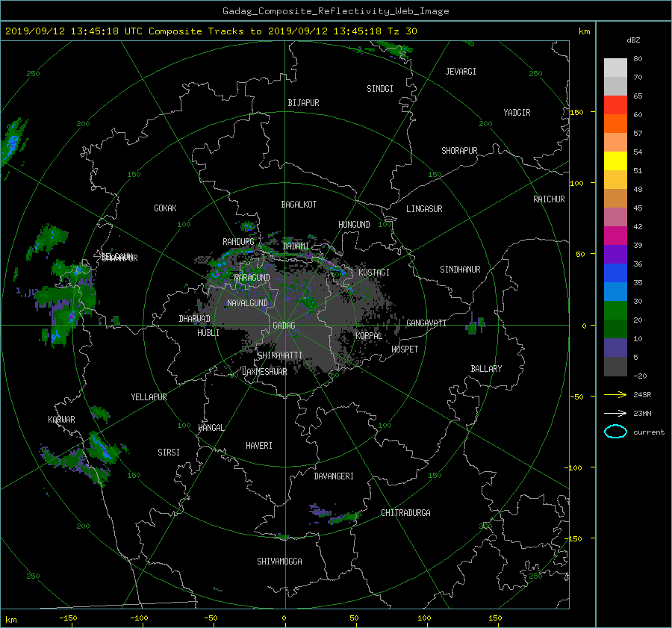Click the GADAG radar center label
The image size is (672, 628).
[284, 326]
